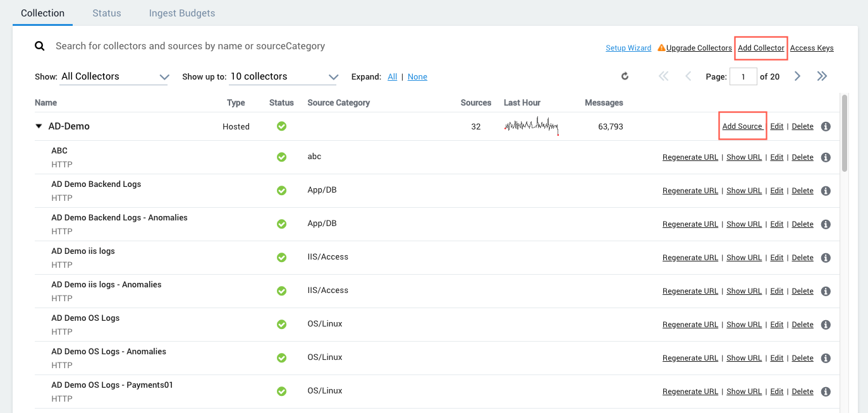Click info icon for ABC source
868x413 pixels.
click(x=826, y=157)
